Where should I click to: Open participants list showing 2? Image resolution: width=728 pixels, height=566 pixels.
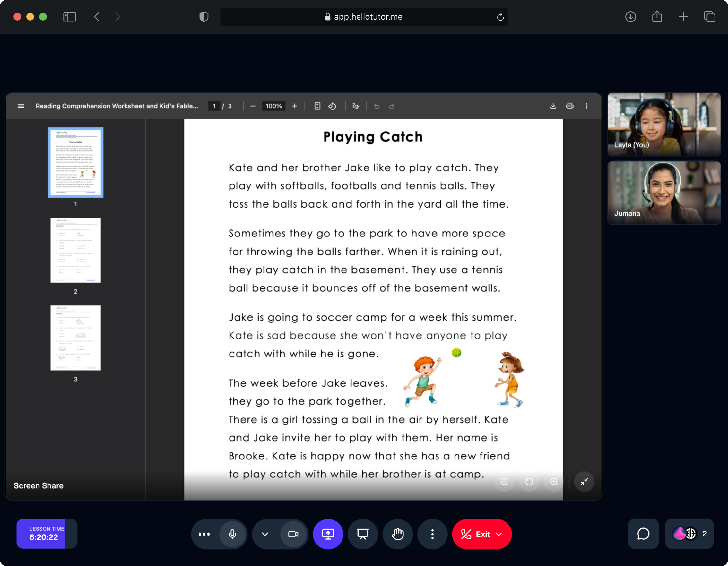click(689, 534)
